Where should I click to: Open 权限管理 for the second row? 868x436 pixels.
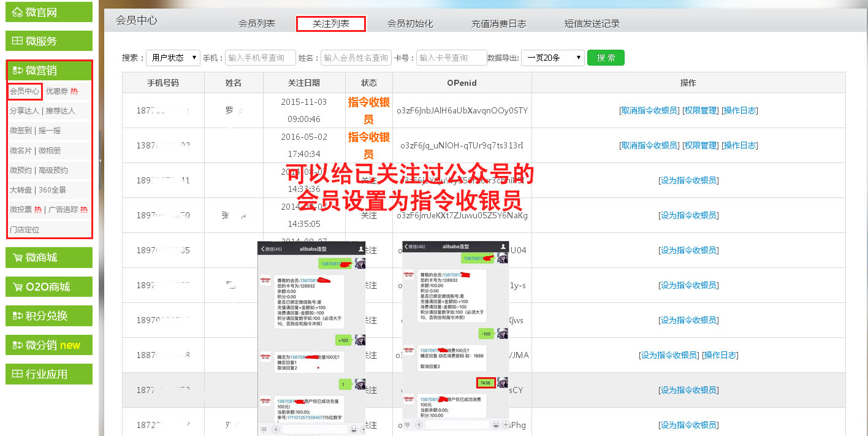coord(700,145)
